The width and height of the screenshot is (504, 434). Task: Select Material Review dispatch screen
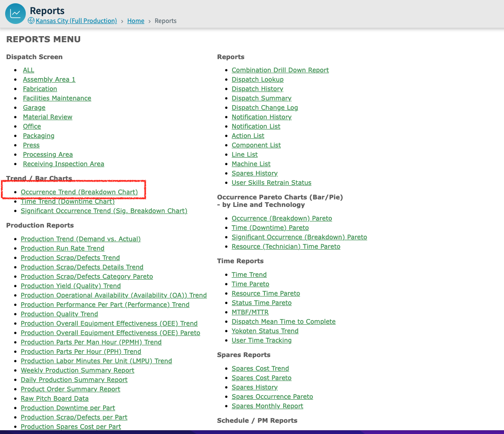(47, 117)
